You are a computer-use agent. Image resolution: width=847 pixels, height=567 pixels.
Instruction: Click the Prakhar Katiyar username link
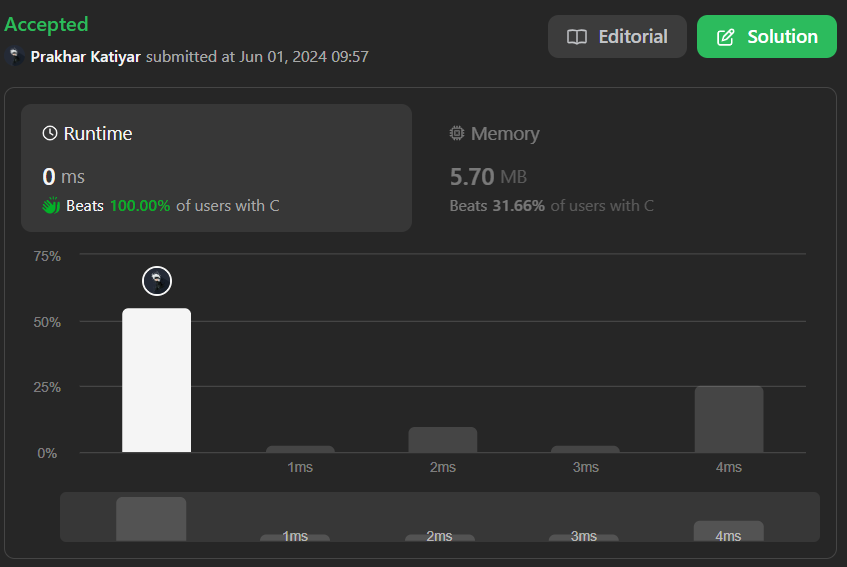point(85,57)
